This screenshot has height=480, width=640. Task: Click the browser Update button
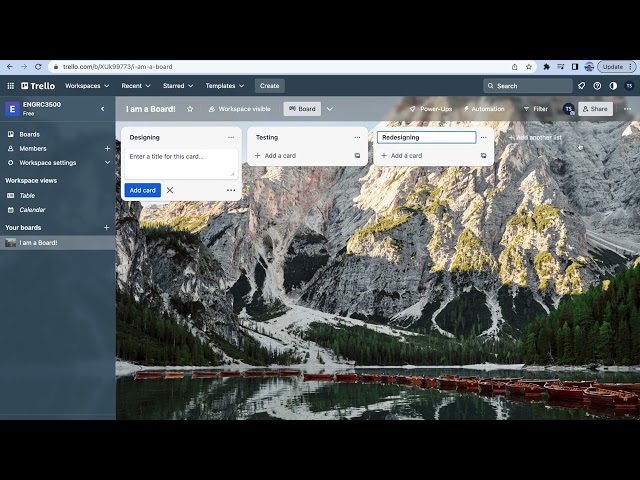click(x=616, y=67)
